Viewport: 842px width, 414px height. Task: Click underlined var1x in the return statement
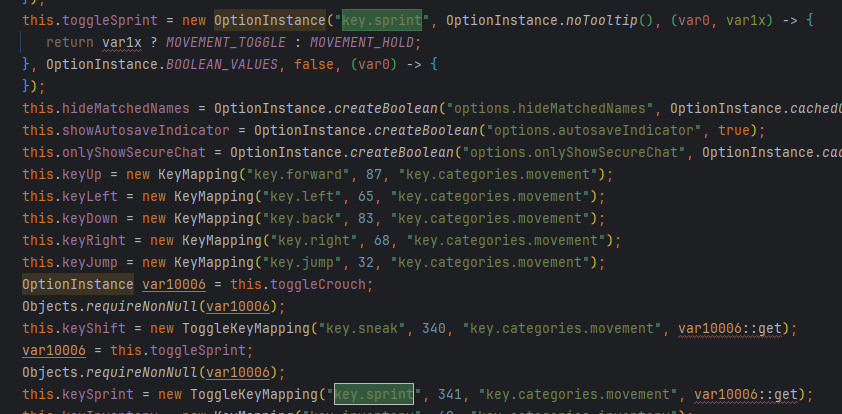coord(122,42)
